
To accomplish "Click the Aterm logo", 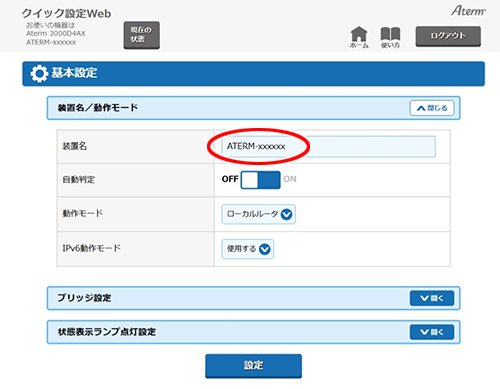I will pos(468,11).
